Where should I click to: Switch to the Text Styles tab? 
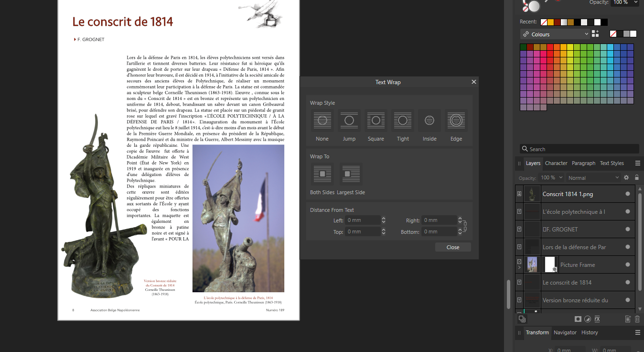point(612,163)
